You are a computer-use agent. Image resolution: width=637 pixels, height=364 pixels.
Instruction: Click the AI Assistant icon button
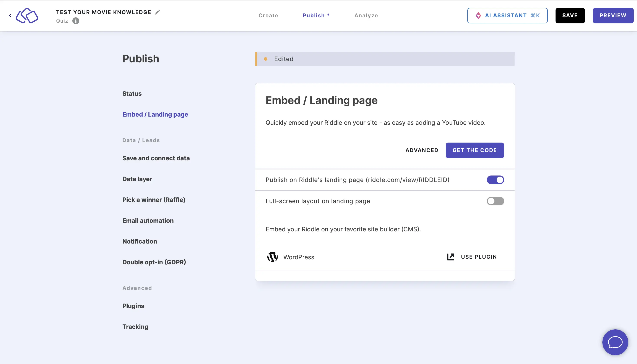(x=479, y=15)
